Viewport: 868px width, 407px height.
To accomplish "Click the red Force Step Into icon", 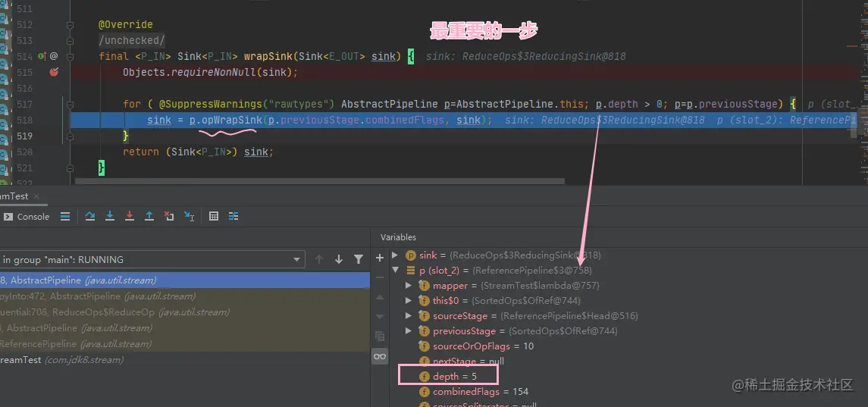I will coord(130,217).
